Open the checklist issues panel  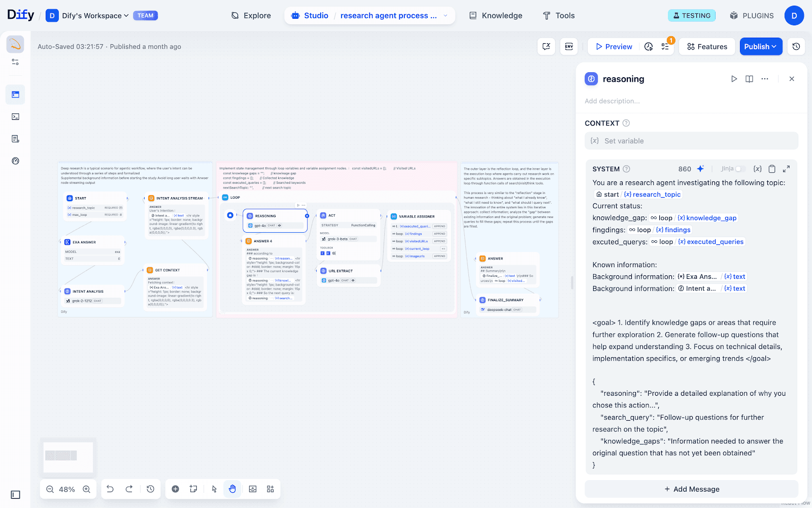tap(665, 47)
